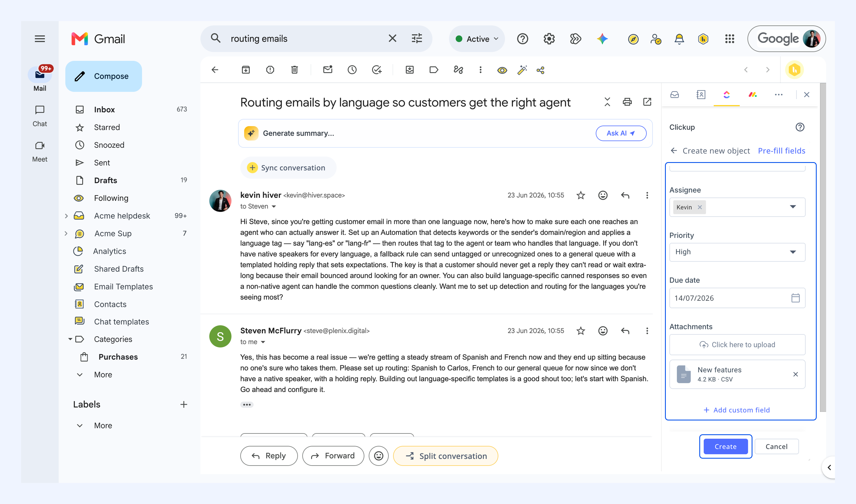Star kevin hiver's message
The image size is (856, 504).
tap(581, 195)
